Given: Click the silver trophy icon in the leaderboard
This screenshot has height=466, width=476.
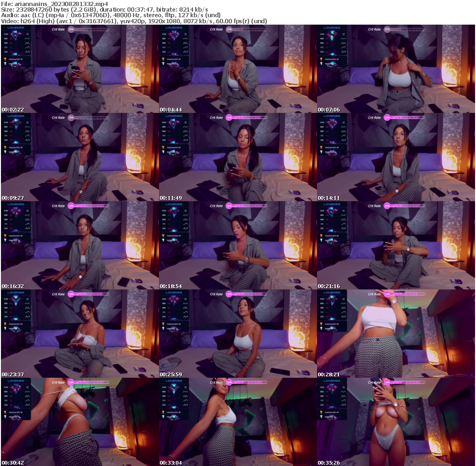Looking at the screenshot, I should [5, 63].
